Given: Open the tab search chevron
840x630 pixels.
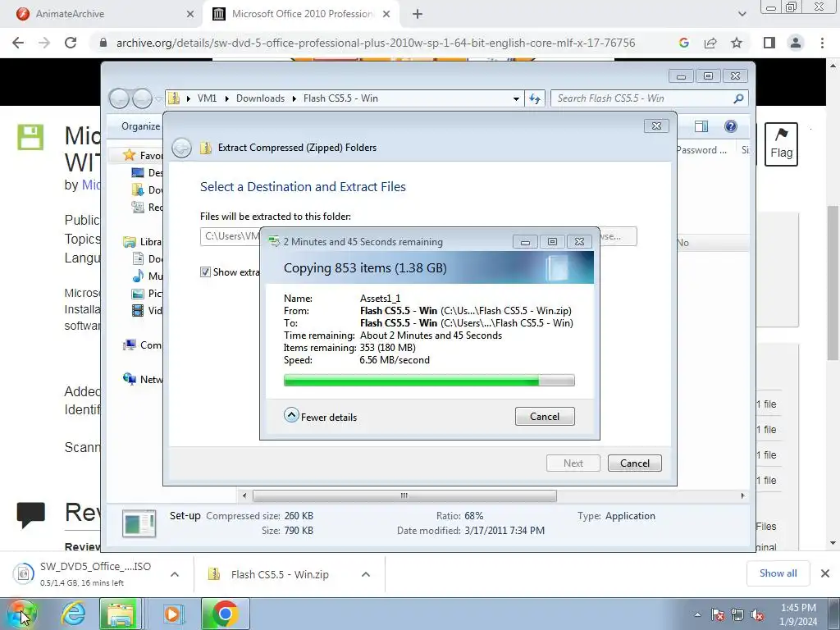Looking at the screenshot, I should point(742,14).
